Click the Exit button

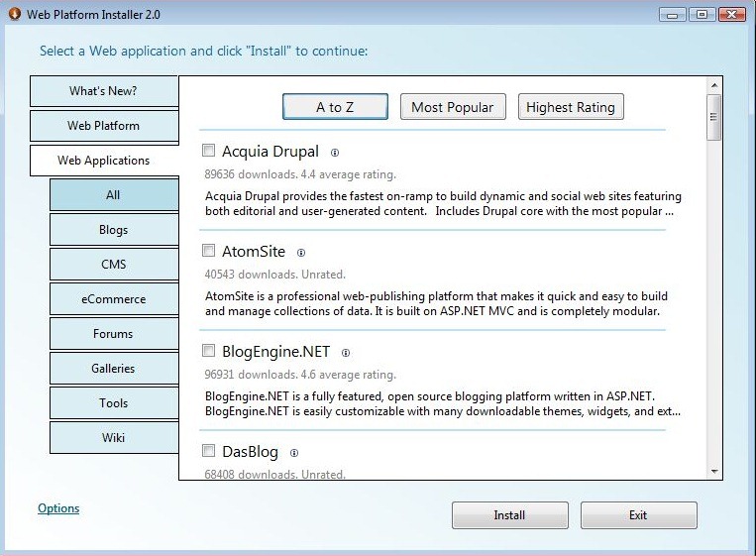[639, 515]
